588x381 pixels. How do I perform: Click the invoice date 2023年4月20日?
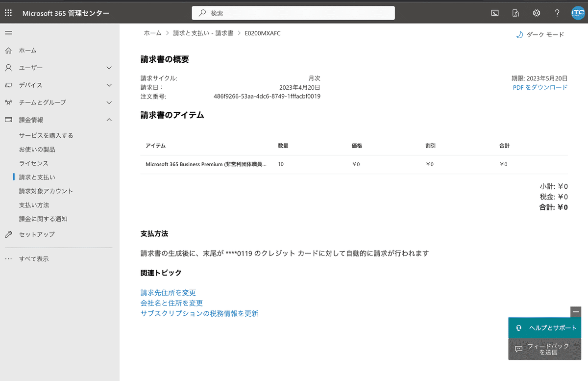click(x=300, y=87)
